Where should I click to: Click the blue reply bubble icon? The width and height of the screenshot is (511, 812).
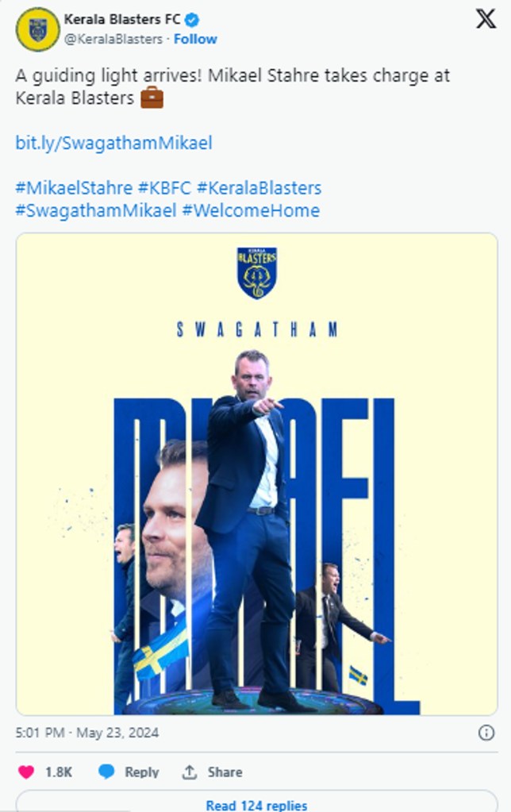click(x=106, y=772)
